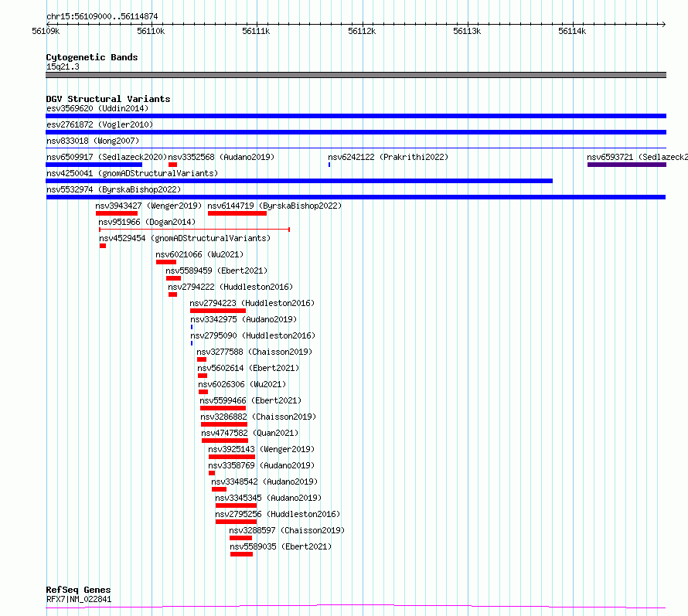The height and width of the screenshot is (616, 688).
Task: Click the RFX7|NM_022841 gene label
Action: (79, 599)
